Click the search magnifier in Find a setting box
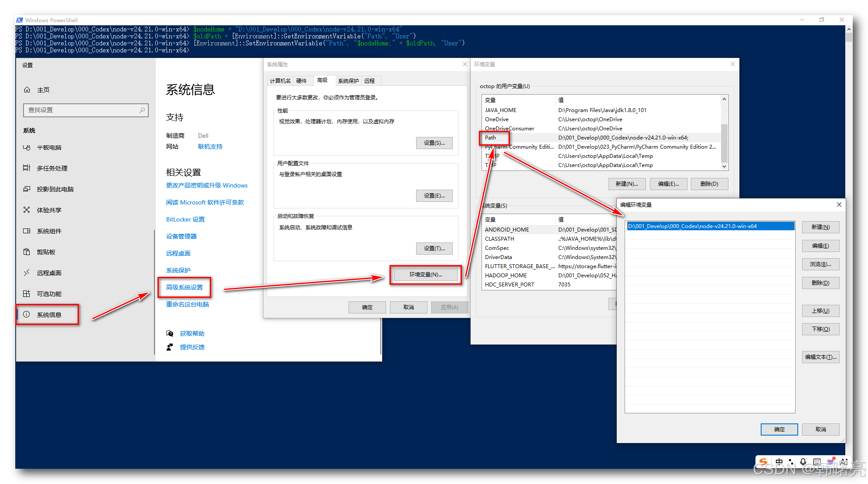This screenshot has height=484, width=868. click(x=142, y=110)
